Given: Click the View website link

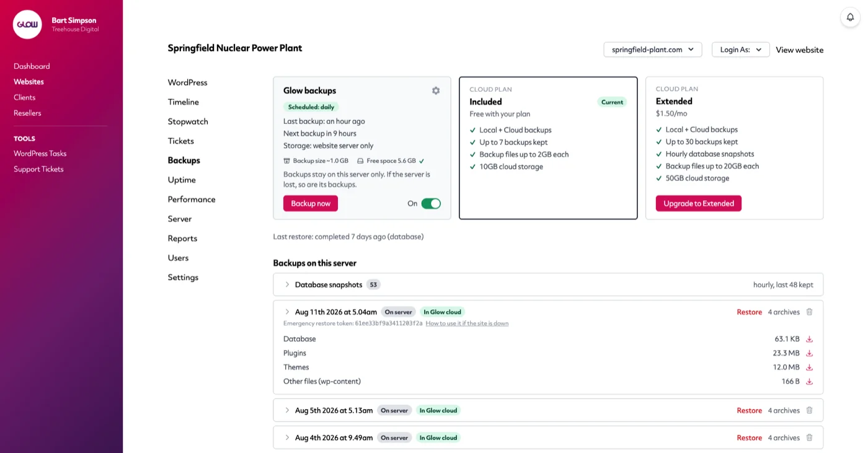Looking at the screenshot, I should 800,50.
